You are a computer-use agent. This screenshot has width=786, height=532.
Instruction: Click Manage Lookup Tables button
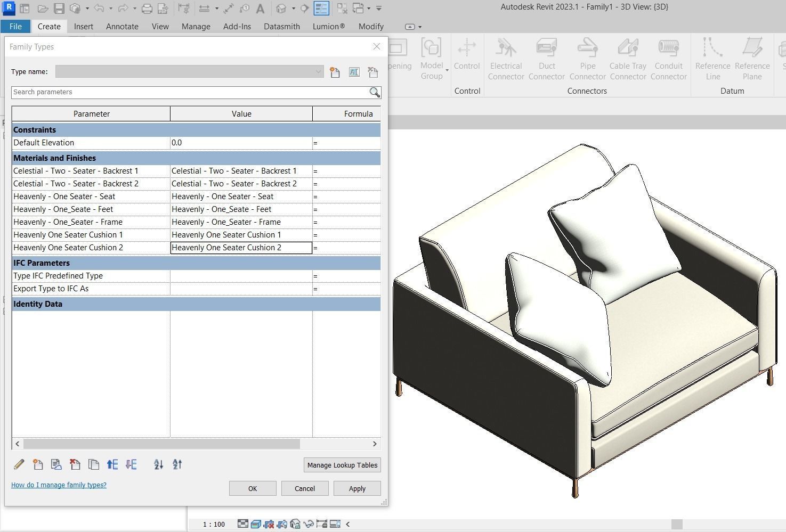click(342, 465)
